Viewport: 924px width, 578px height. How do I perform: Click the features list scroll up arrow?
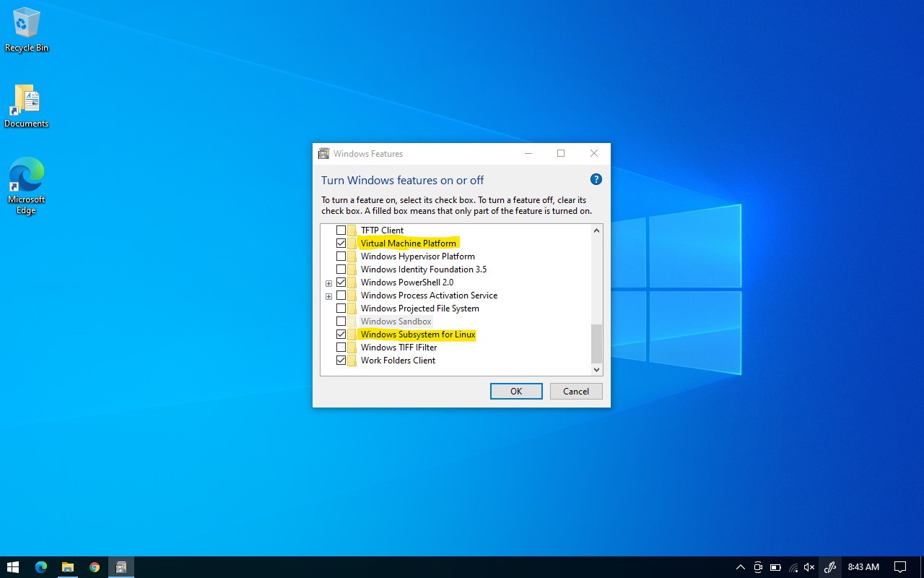tap(596, 230)
